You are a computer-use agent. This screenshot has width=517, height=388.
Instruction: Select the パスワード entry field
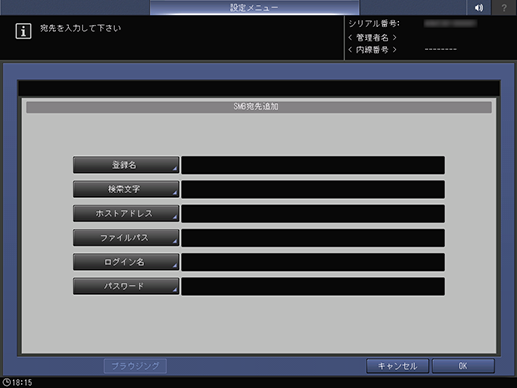point(313,286)
